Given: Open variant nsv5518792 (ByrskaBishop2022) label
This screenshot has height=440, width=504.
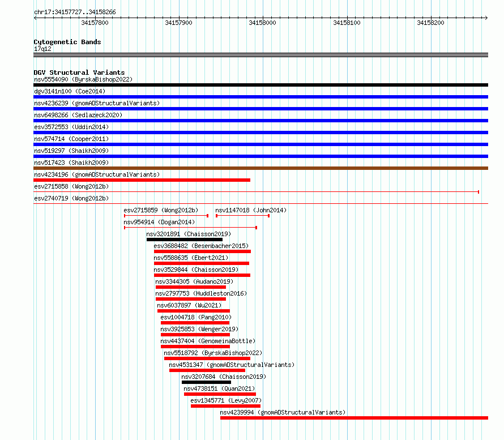Looking at the screenshot, I should (213, 353).
